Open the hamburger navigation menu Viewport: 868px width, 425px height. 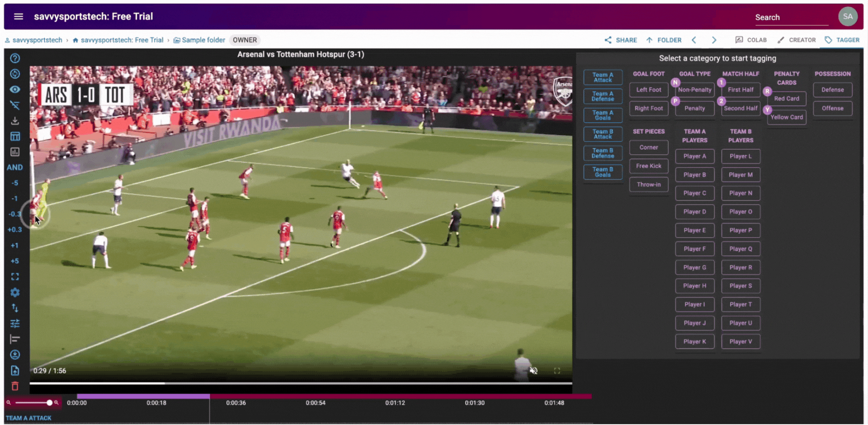[x=19, y=17]
